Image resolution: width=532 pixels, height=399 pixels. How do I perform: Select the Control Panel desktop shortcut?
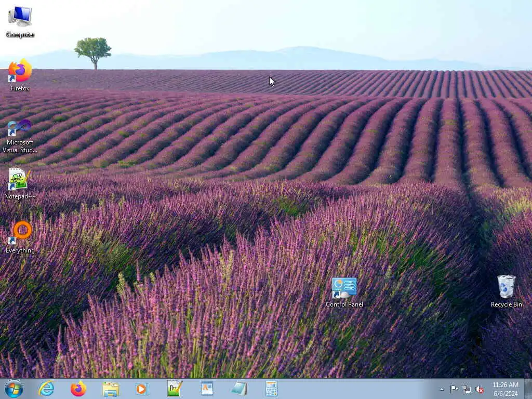(344, 292)
